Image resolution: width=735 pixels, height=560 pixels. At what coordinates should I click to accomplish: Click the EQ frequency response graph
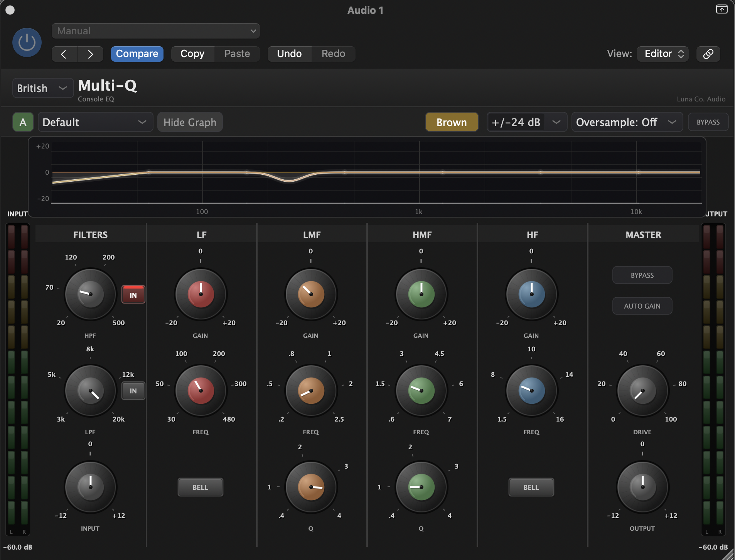376,172
